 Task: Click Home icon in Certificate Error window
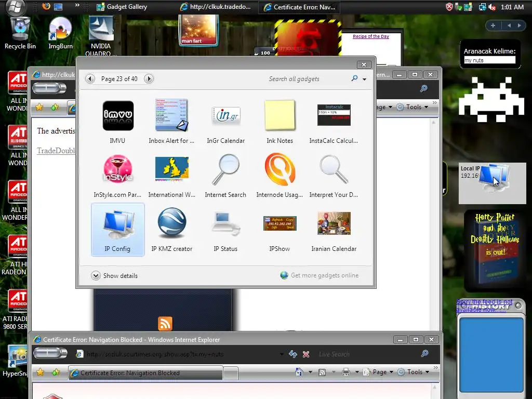click(x=299, y=372)
